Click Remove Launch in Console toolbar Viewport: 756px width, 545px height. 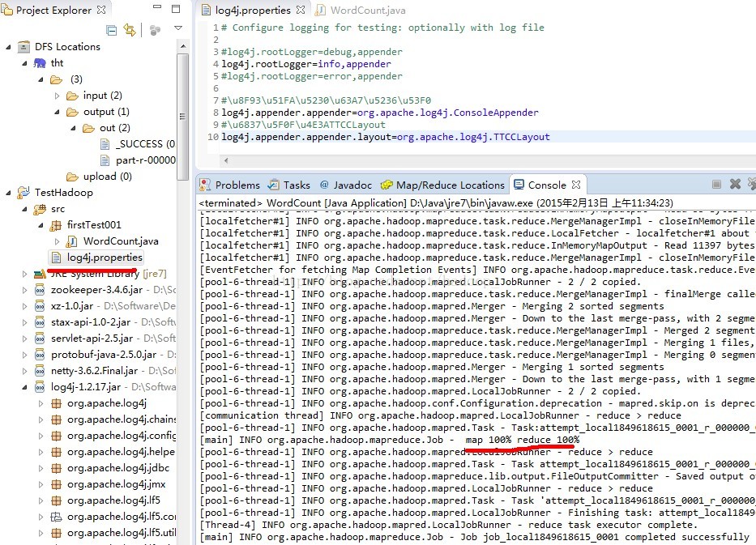(735, 184)
